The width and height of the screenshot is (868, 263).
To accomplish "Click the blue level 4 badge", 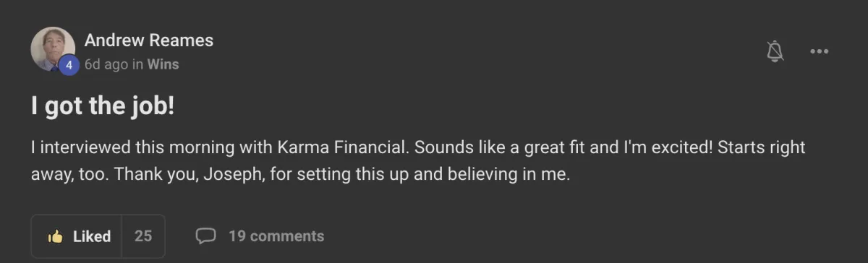I will tap(69, 64).
